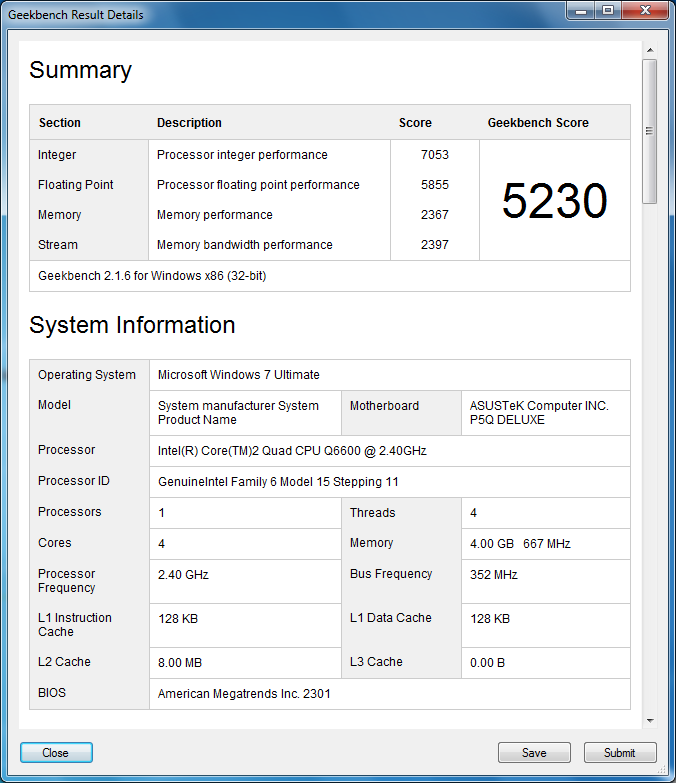
Task: Click the Processor ID label
Action: tap(73, 481)
